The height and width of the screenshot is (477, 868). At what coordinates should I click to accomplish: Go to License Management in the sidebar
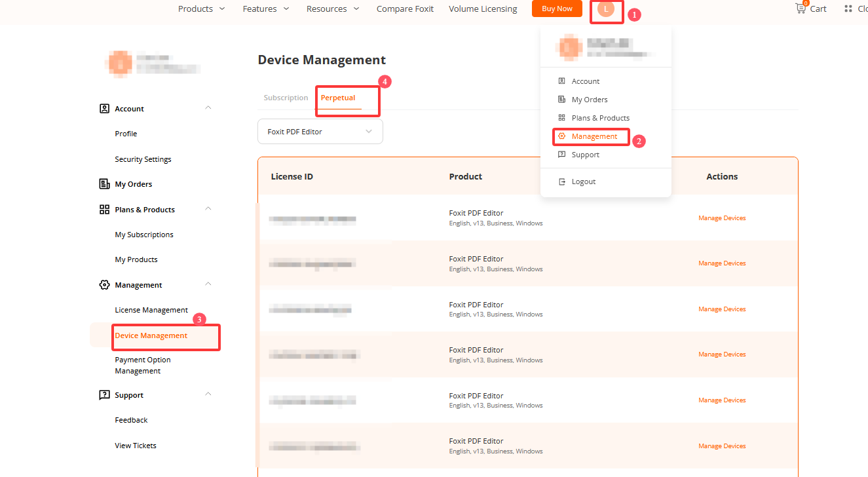point(151,310)
